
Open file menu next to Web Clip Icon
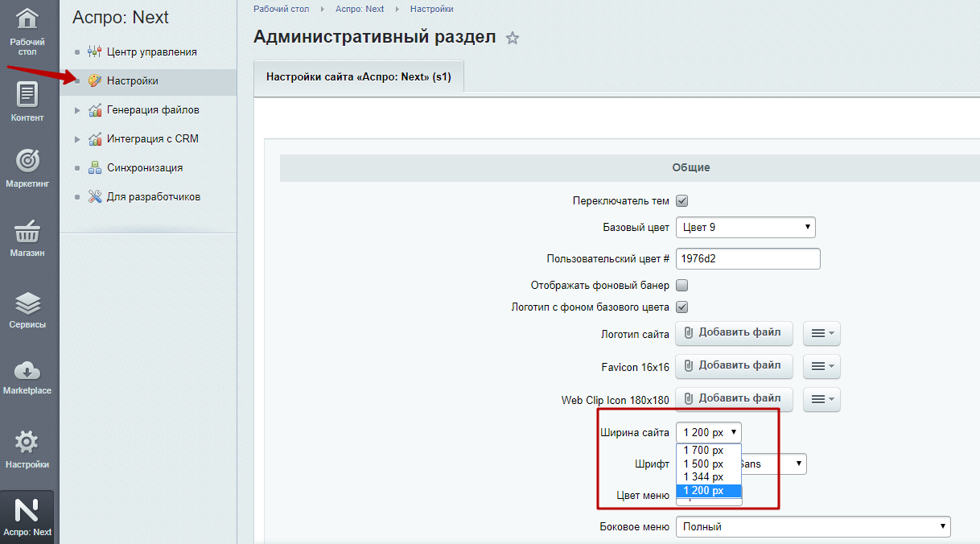(x=821, y=399)
